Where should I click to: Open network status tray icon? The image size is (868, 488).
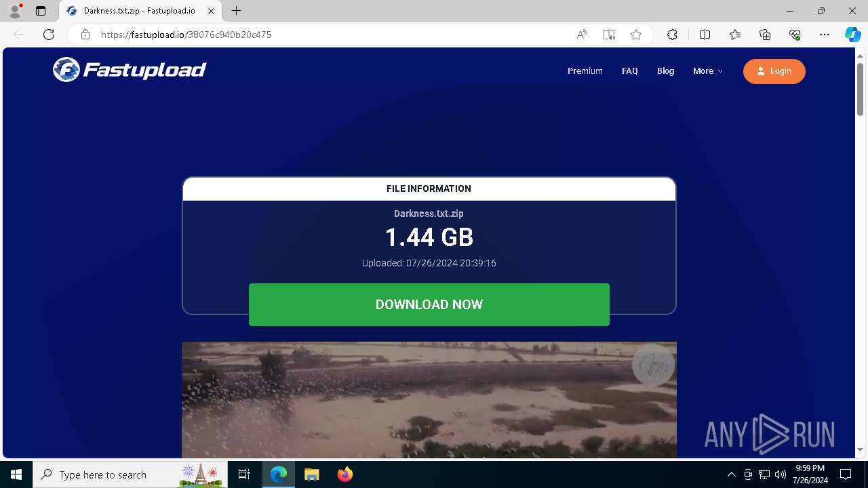pyautogui.click(x=764, y=474)
